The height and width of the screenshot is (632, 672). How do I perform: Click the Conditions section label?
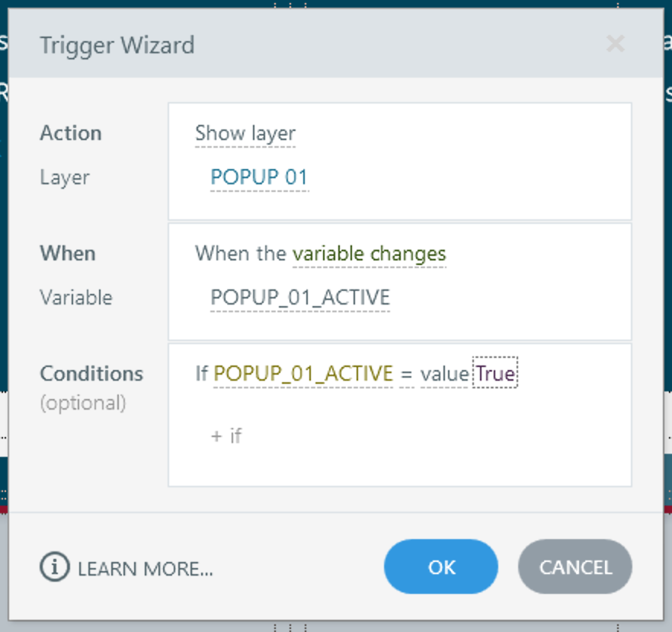click(x=91, y=374)
